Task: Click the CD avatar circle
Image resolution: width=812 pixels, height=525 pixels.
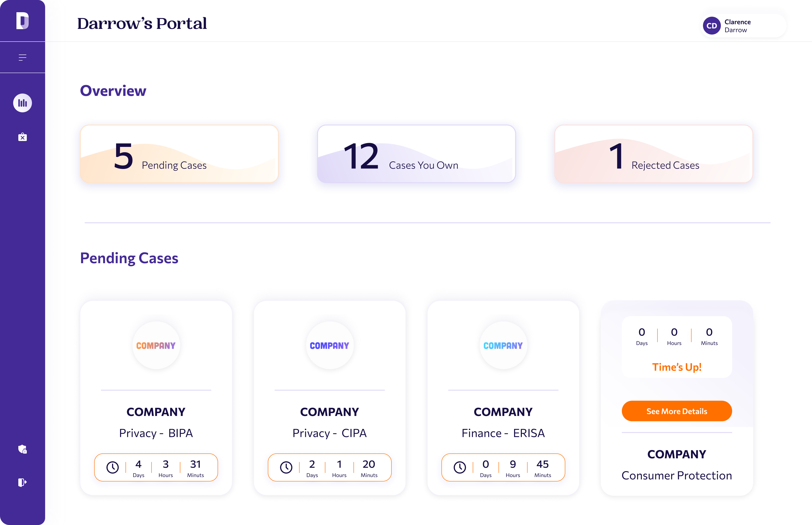Action: [711, 26]
